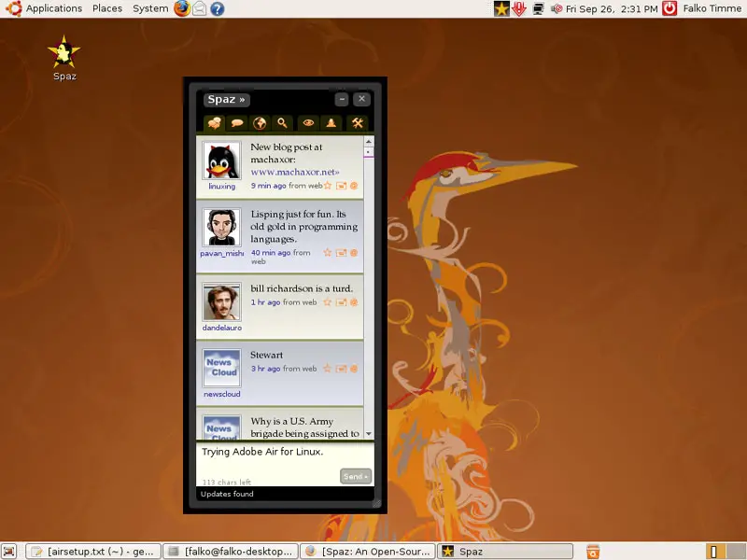Click the dandelauro photo avatar
This screenshot has height=560, width=747.
(x=222, y=301)
